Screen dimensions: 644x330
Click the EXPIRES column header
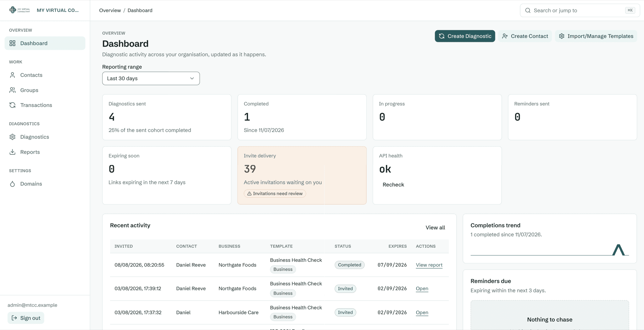point(397,246)
